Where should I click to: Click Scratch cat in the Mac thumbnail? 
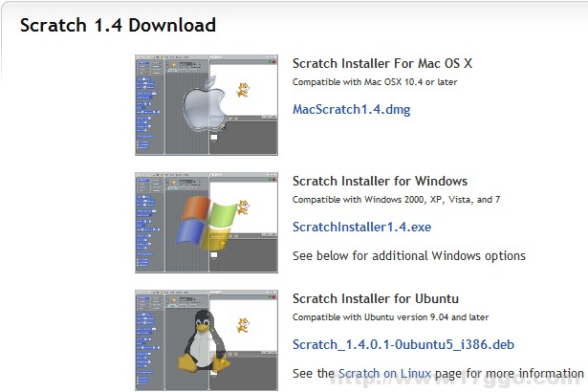tap(242, 91)
